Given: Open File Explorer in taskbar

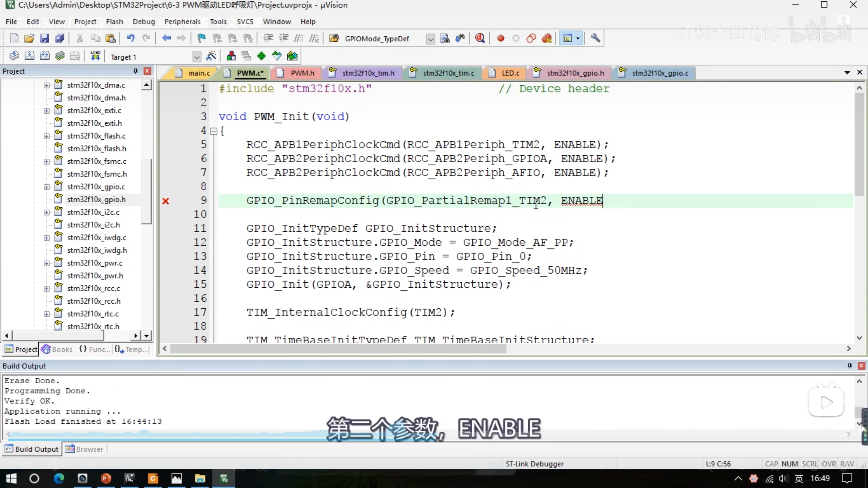Looking at the screenshot, I should point(200,479).
